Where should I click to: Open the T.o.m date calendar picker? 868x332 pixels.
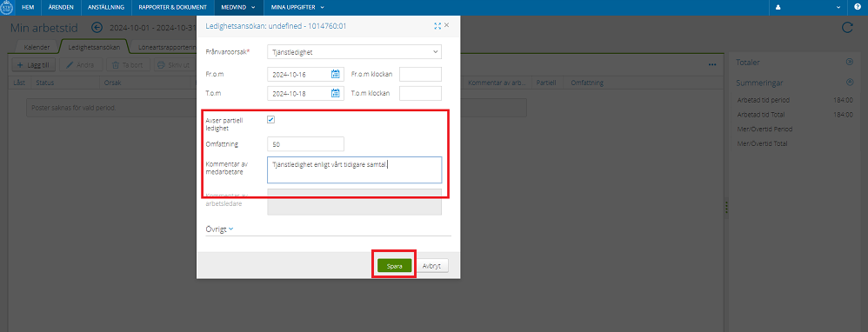(336, 94)
